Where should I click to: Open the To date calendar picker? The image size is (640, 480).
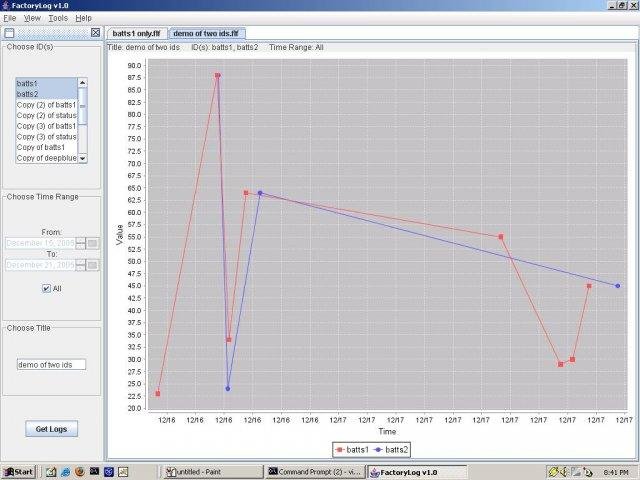coord(93,265)
